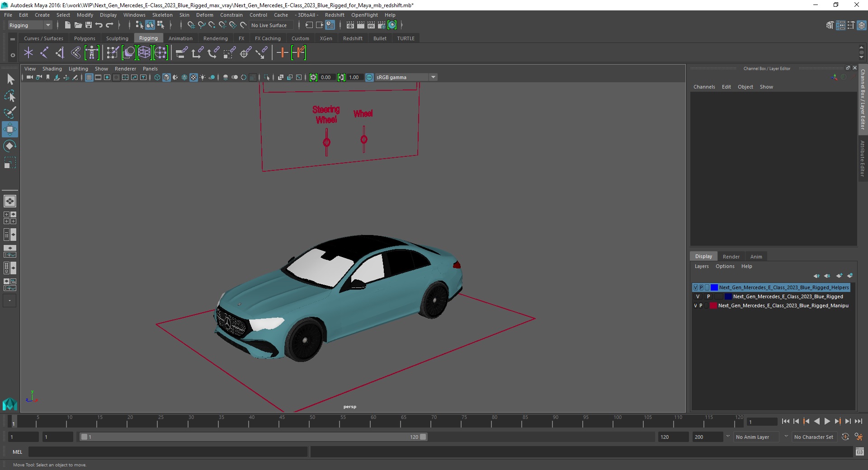
Task: Create a new empty display layer
Action: point(840,276)
